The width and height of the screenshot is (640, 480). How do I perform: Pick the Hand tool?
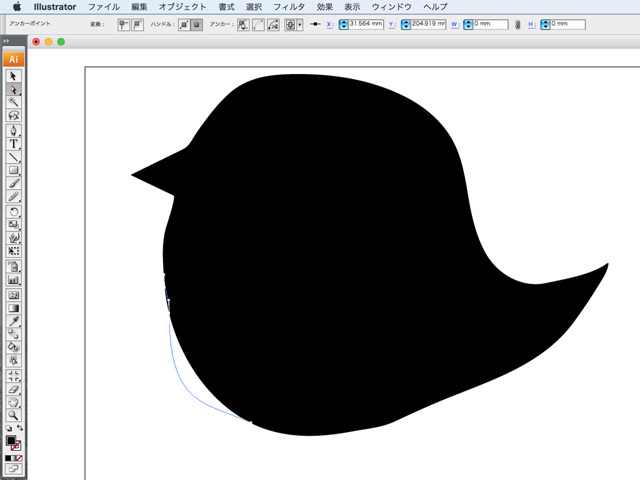click(14, 402)
